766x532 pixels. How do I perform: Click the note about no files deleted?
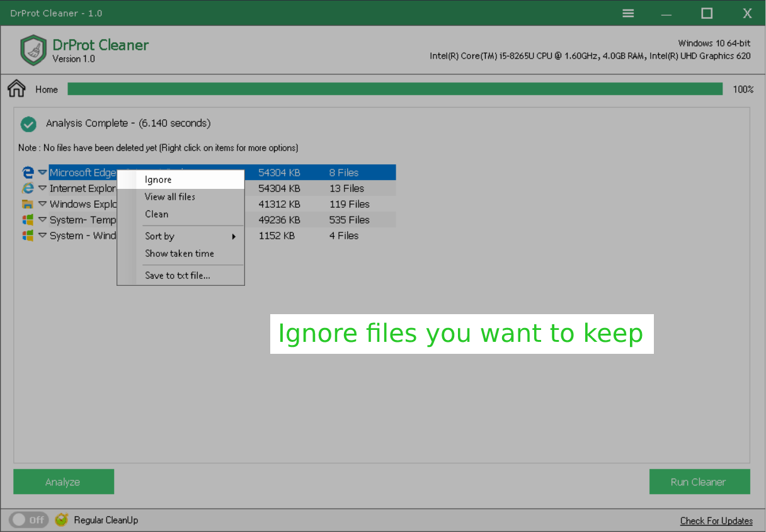pos(158,148)
